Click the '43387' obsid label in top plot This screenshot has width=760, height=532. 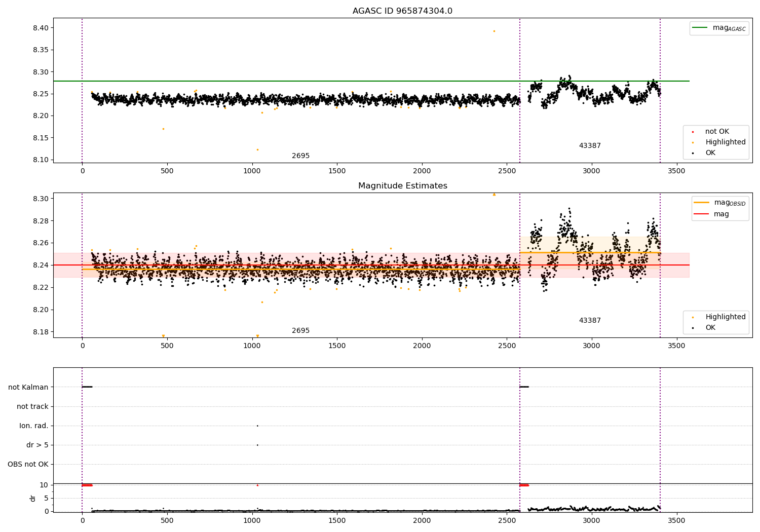coord(590,146)
